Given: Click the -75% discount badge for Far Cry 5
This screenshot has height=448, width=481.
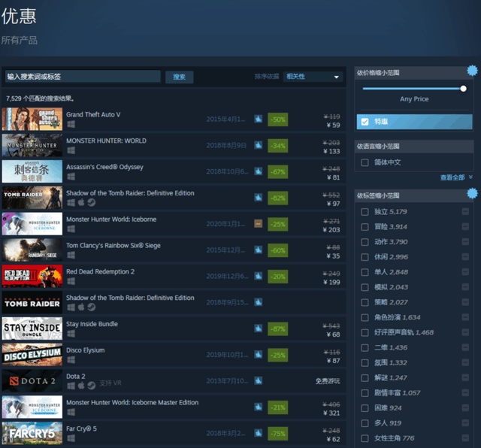Looking at the screenshot, I should 277,433.
